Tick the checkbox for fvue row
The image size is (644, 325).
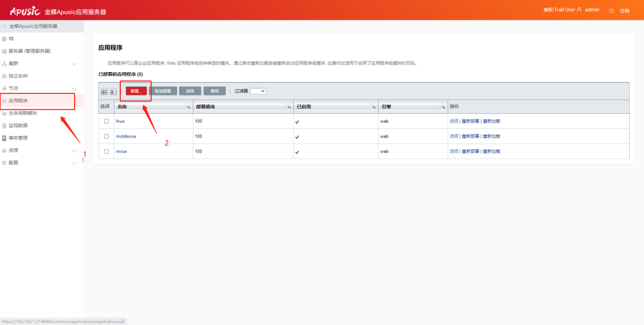pos(107,121)
